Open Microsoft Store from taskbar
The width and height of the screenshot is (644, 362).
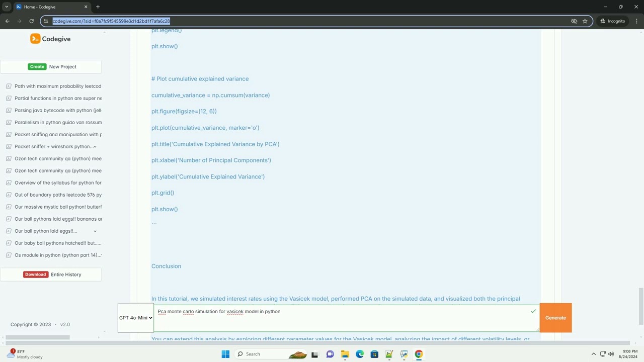click(374, 354)
